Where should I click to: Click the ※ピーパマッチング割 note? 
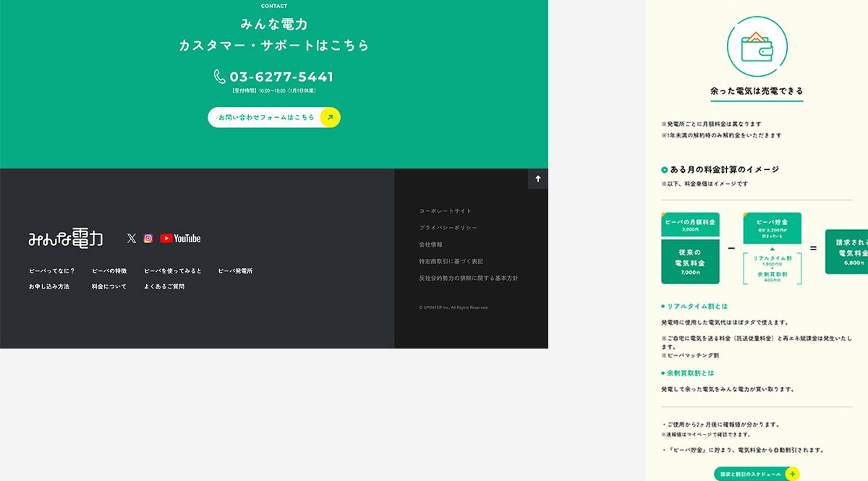tap(690, 355)
